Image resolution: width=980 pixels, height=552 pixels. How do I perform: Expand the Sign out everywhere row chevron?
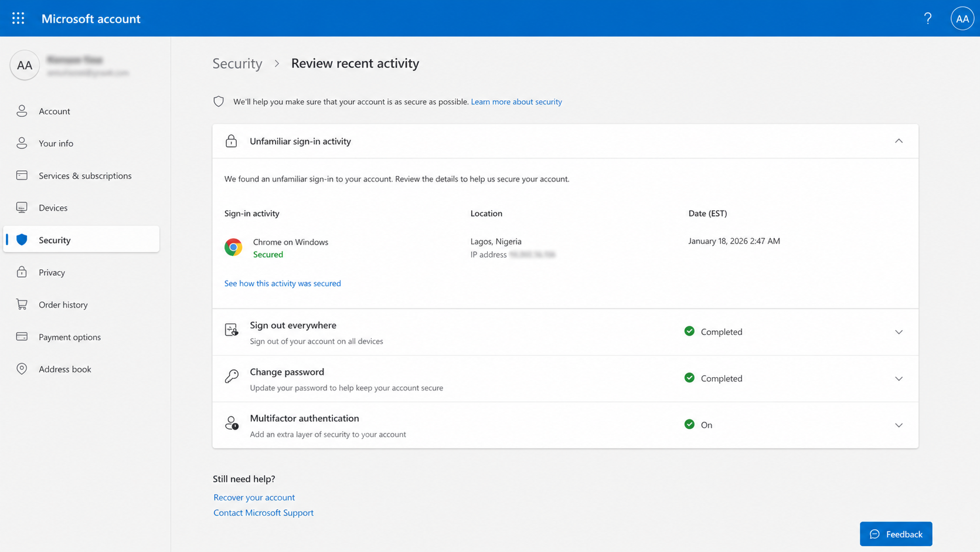(x=899, y=332)
